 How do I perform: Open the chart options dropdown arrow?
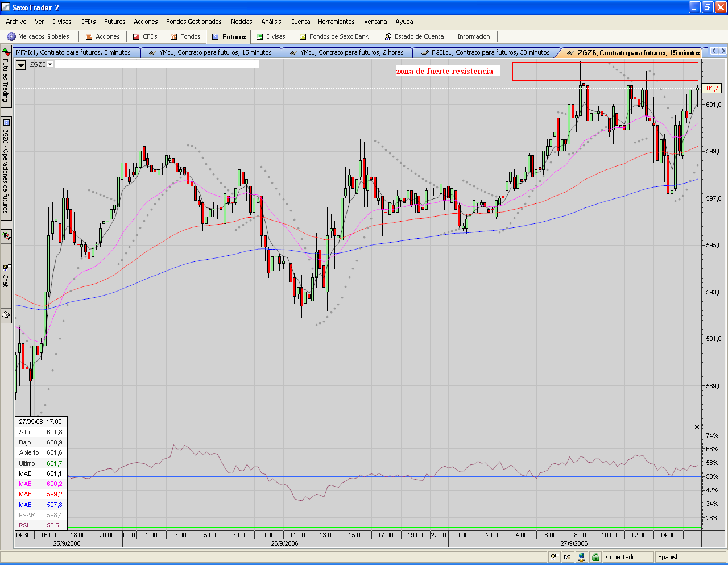pos(20,65)
